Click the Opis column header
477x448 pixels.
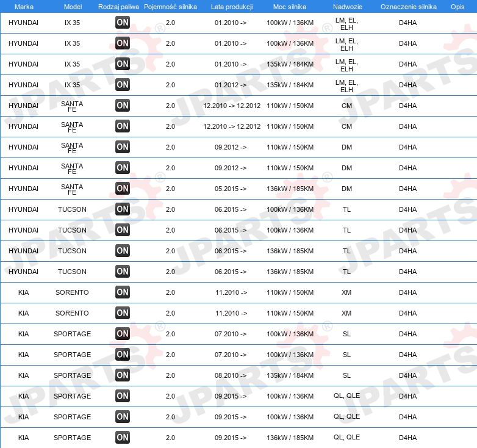457,7
